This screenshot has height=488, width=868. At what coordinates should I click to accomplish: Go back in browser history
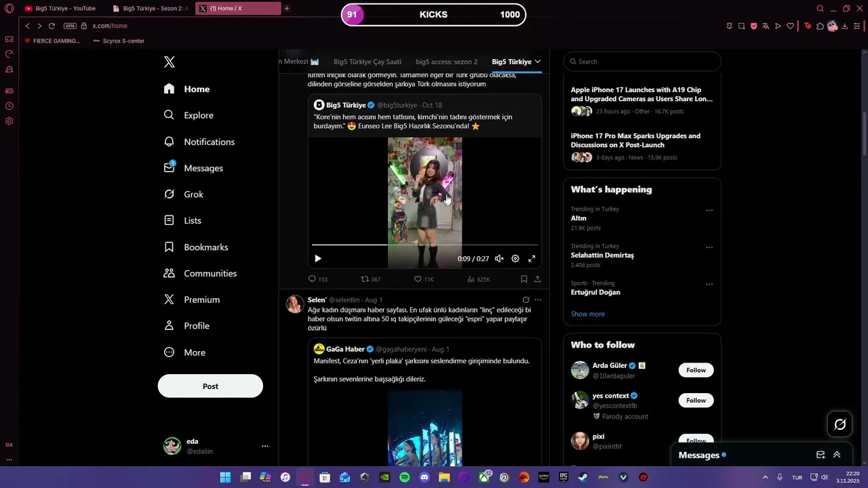click(x=27, y=26)
